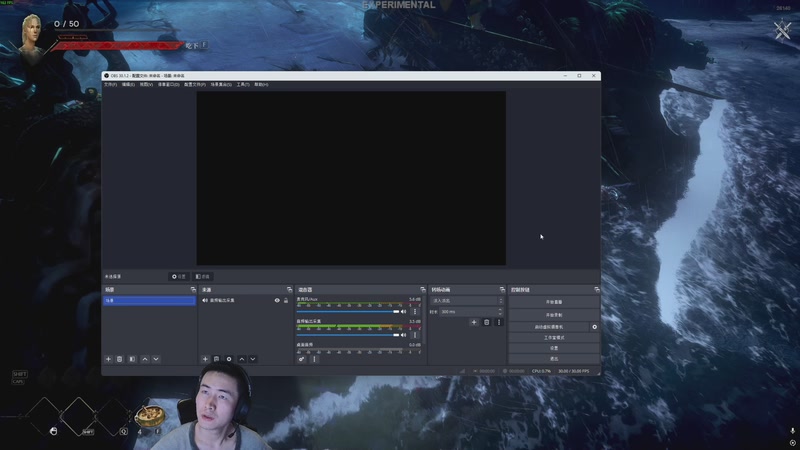This screenshot has width=800, height=450.
Task: Move source up with arrow in Sources panel
Action: 242,359
